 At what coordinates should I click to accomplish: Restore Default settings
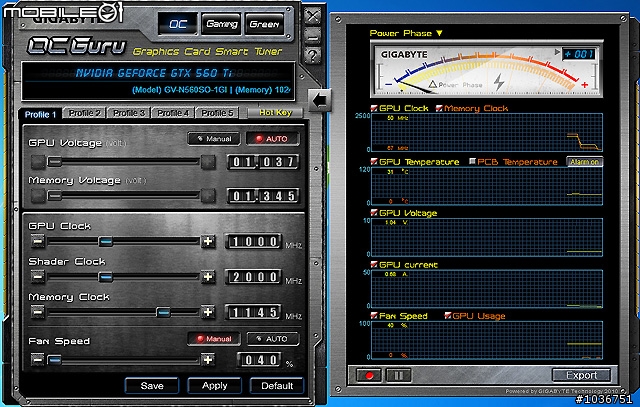coord(277,386)
